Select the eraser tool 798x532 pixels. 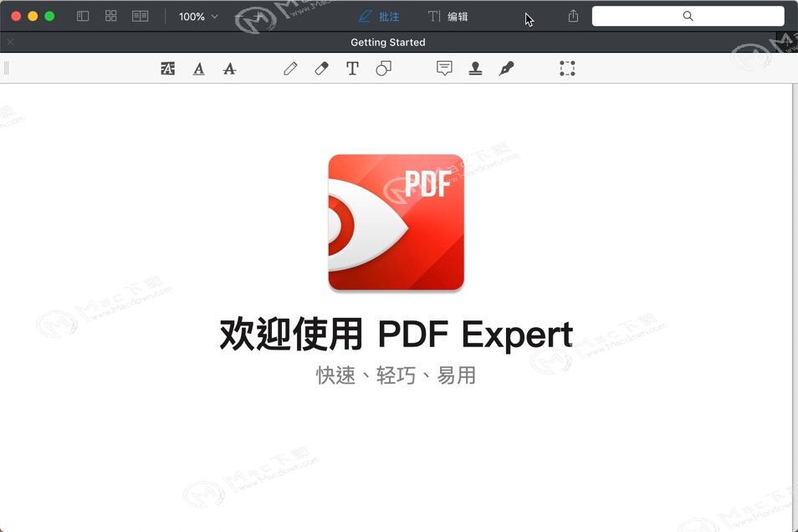coord(322,69)
